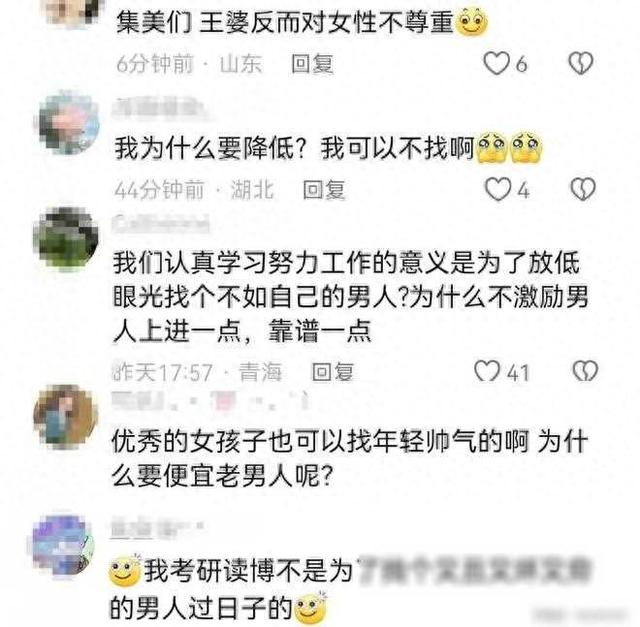The height and width of the screenshot is (627, 640).
Task: Open the purple avatar next to 我考研读博
Action: pyautogui.click(x=63, y=545)
